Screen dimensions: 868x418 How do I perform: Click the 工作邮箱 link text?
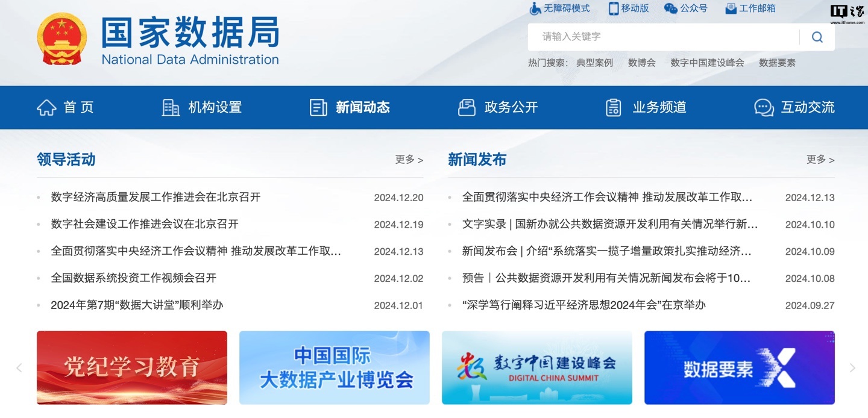click(758, 8)
